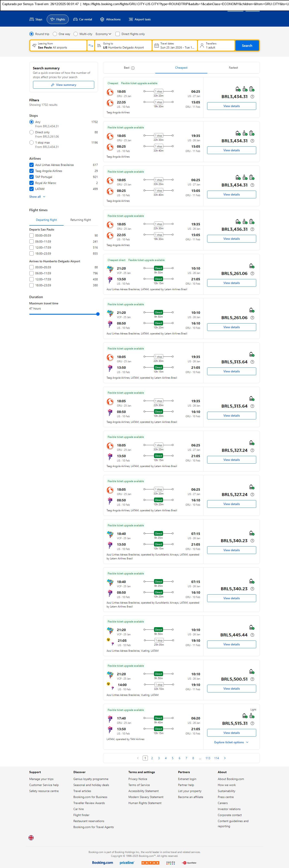Select the One way radio button
The height and width of the screenshot is (868, 289).
pyautogui.click(x=55, y=34)
